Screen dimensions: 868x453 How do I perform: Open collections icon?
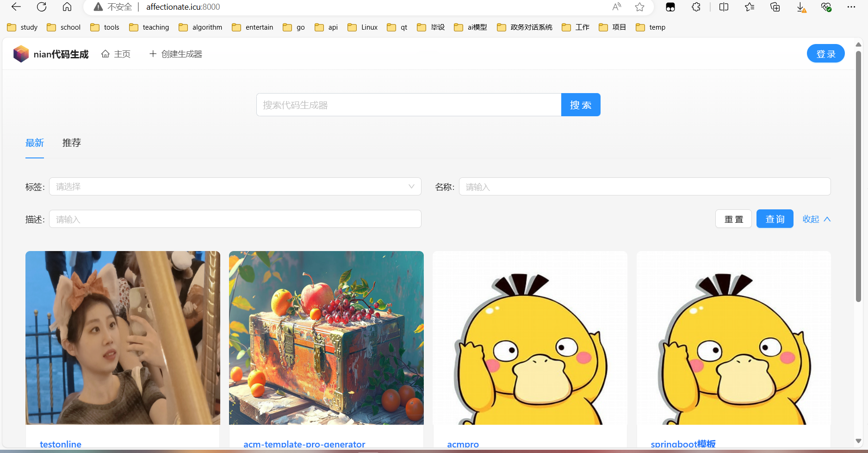[775, 7]
